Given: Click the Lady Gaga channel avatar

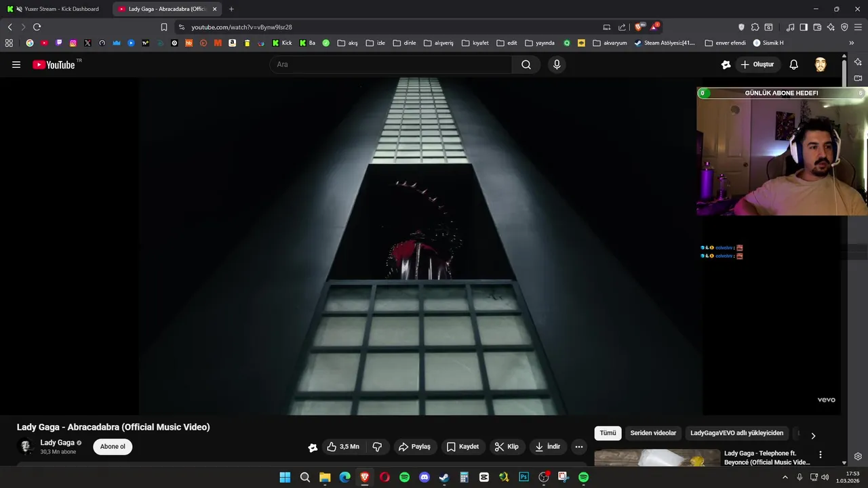Looking at the screenshot, I should coord(26,447).
